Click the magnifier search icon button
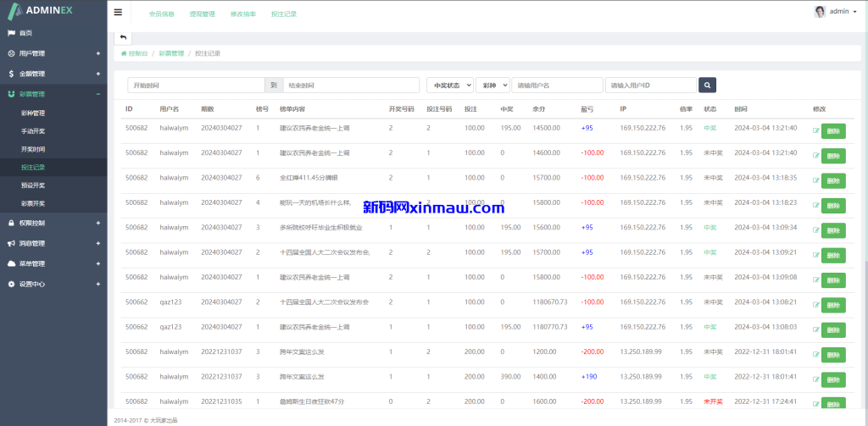 click(708, 86)
